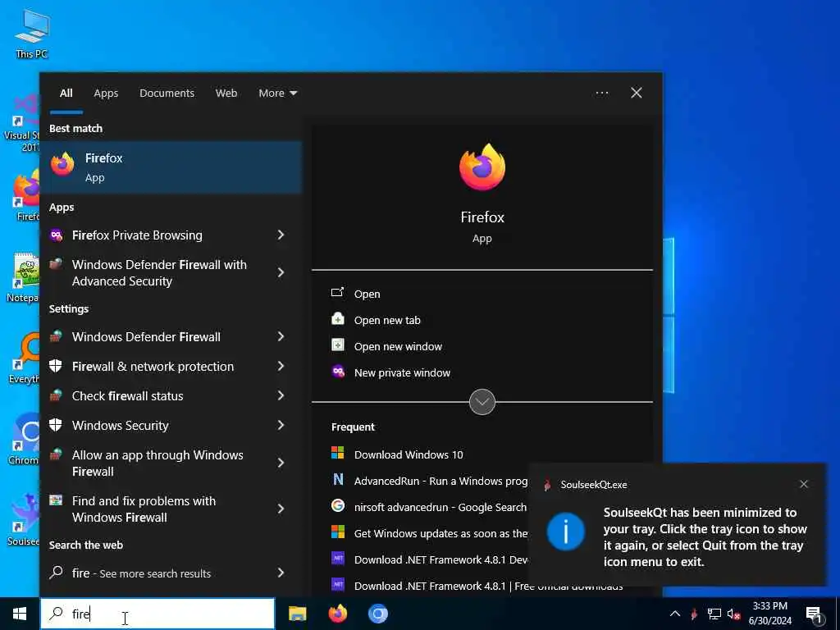
Task: Click the muted volume tray icon
Action: pyautogui.click(x=733, y=614)
